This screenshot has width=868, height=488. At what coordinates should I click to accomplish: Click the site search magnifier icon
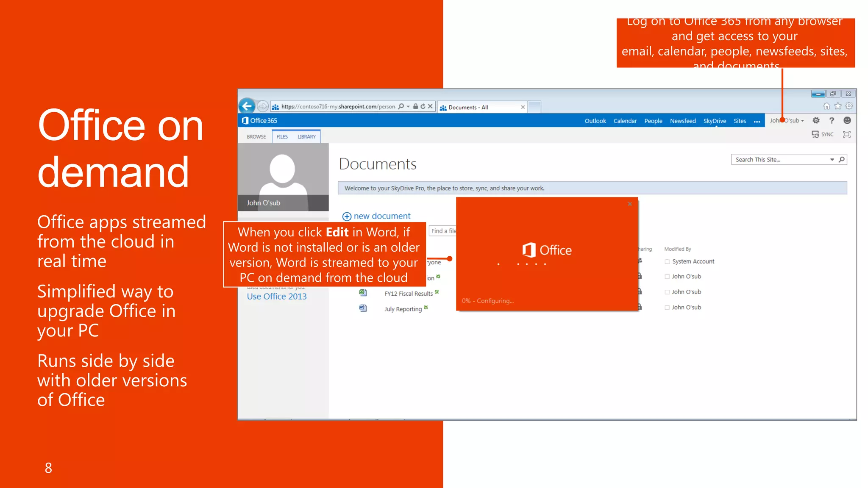842,160
